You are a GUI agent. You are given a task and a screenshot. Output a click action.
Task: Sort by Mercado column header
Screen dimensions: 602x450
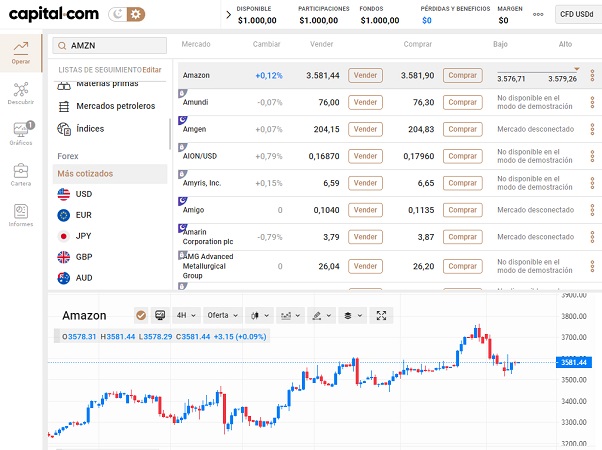pos(196,44)
